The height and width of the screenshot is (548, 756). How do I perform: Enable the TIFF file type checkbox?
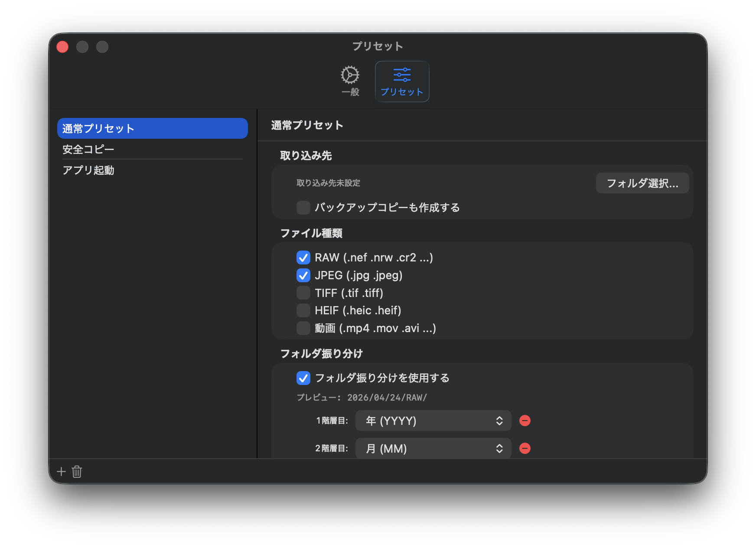click(x=303, y=293)
